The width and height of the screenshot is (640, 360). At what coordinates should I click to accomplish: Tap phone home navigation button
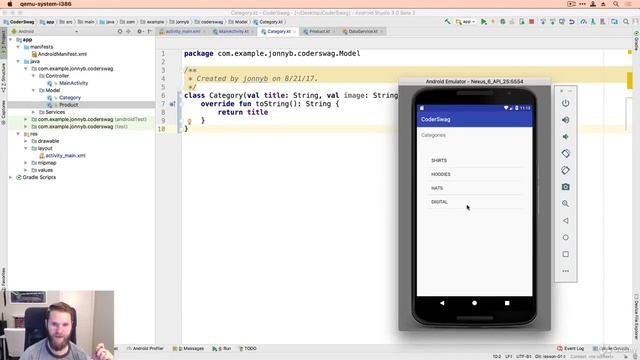pyautogui.click(x=474, y=303)
